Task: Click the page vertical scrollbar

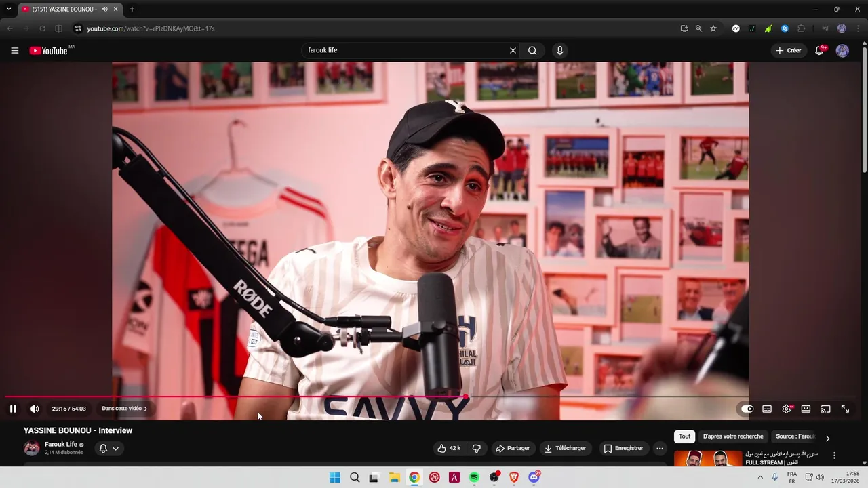Action: coord(864,108)
